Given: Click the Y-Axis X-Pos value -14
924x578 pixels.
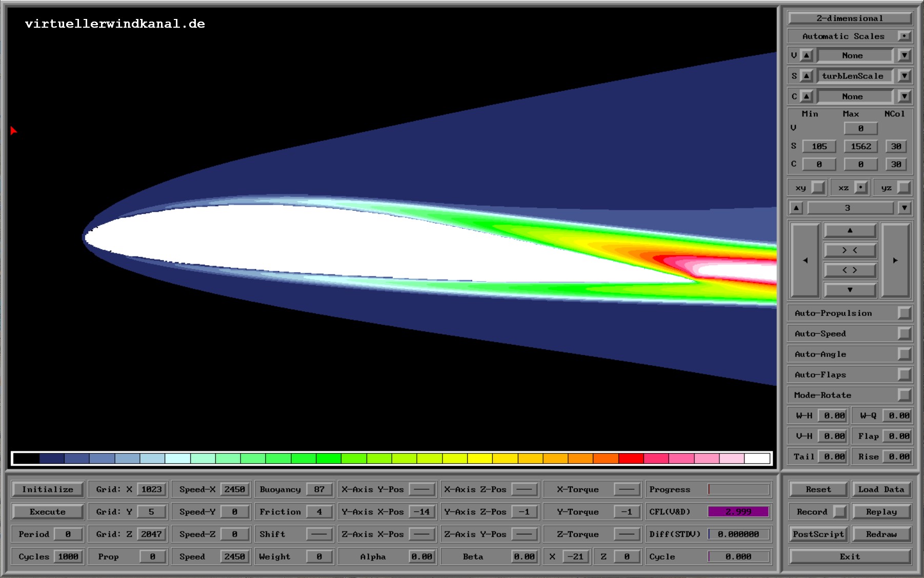Looking at the screenshot, I should pyautogui.click(x=421, y=512).
